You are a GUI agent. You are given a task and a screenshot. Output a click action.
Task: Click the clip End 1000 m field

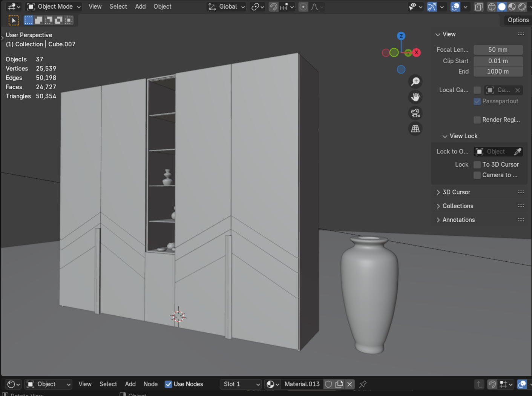(x=498, y=72)
